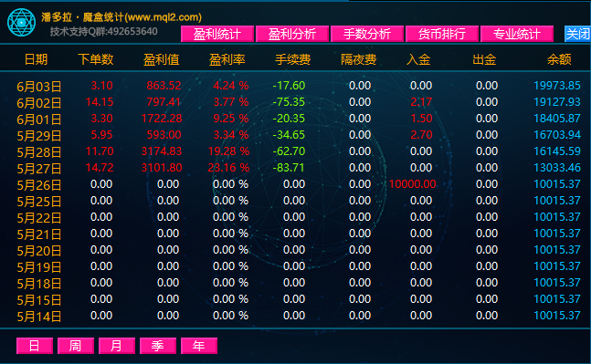The height and width of the screenshot is (364, 591).
Task: Switch to the 盈利分析 tab
Action: point(292,34)
